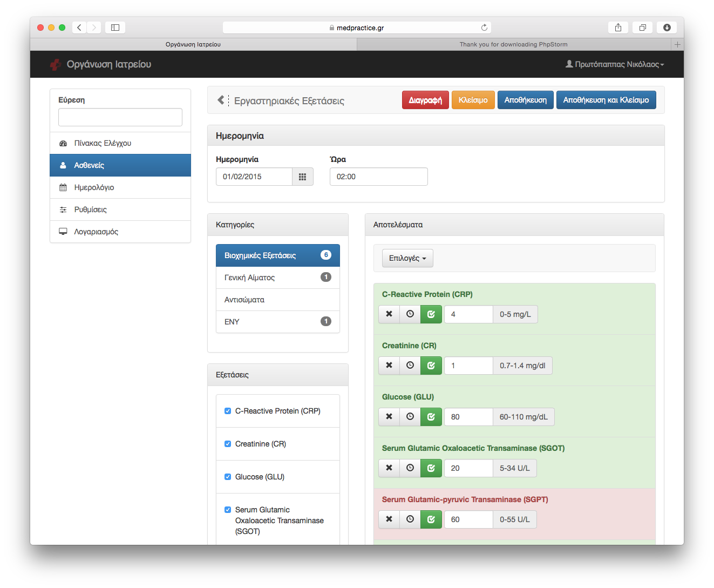714x588 pixels.
Task: Toggle the Glucose (GLU) exam checkbox
Action: tap(228, 477)
